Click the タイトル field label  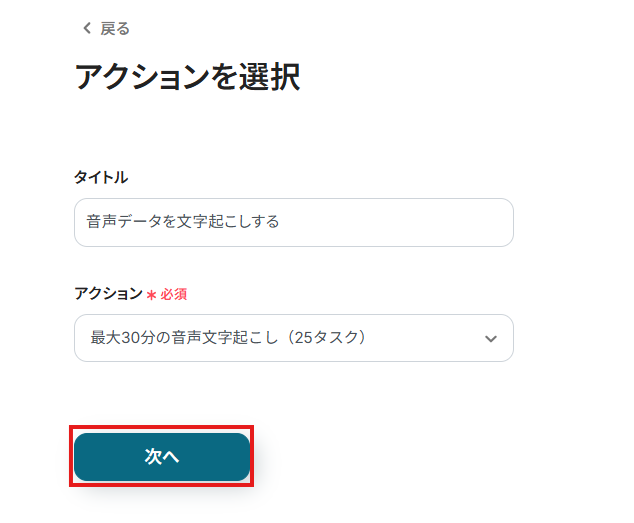tap(101, 177)
